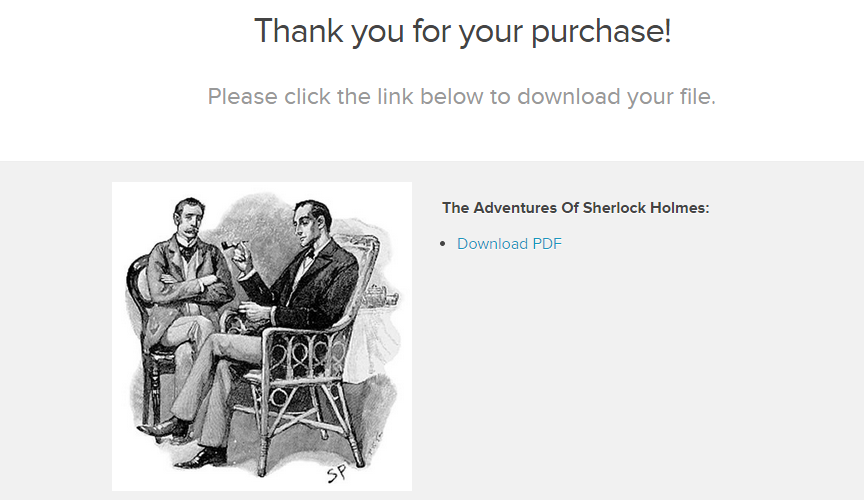Click the smoking pipe in the drawing
This screenshot has height=500, width=864.
228,244
